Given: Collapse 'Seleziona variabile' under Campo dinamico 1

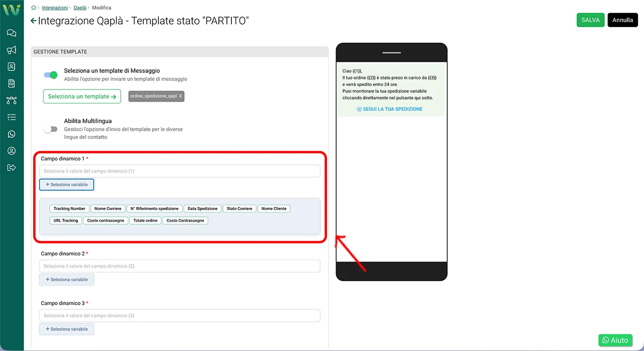Looking at the screenshot, I should [x=66, y=185].
